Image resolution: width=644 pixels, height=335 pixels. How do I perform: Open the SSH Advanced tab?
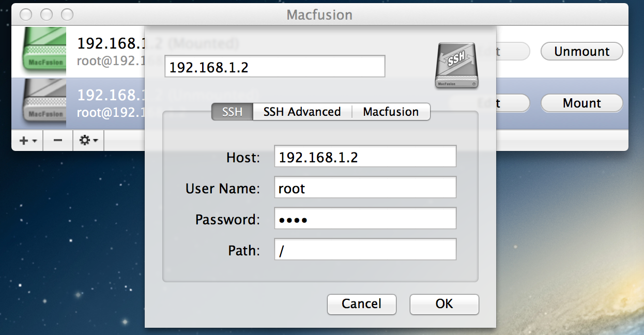click(302, 112)
